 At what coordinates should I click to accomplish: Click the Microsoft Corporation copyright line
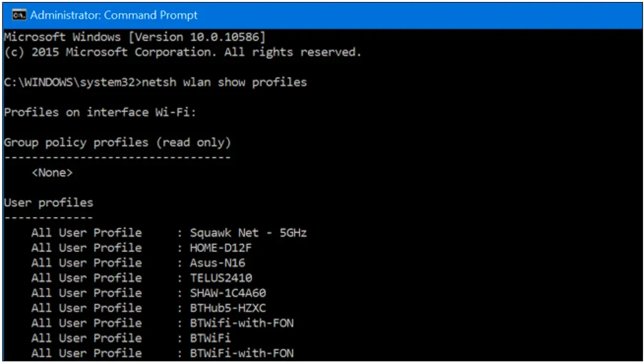click(x=183, y=52)
